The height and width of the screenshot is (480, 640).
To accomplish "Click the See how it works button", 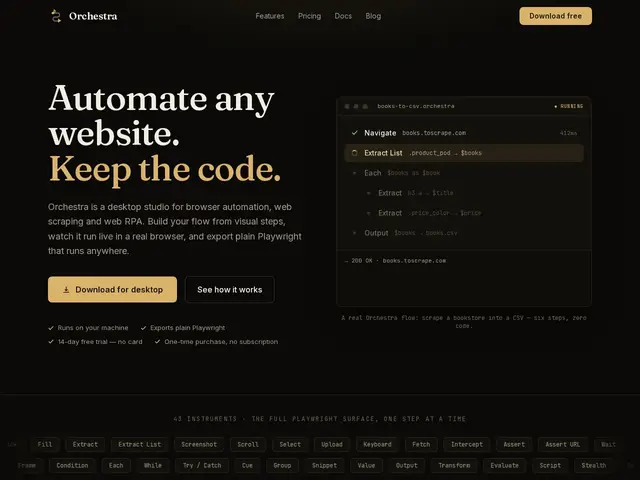I will 230,290.
